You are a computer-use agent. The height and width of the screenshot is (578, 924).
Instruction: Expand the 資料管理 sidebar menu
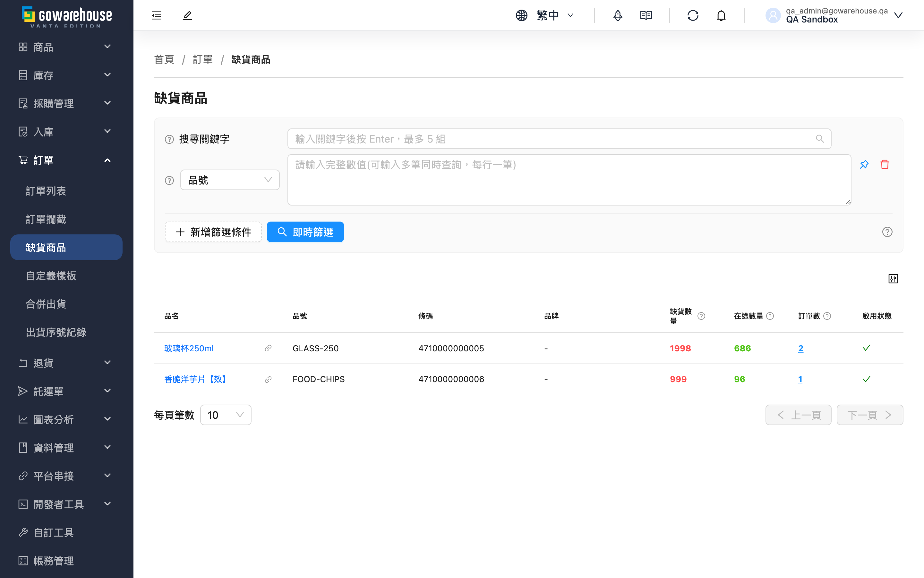[67, 447]
